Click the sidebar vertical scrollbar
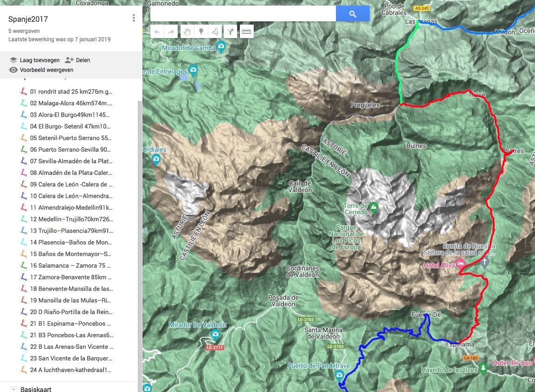The image size is (535, 392). [x=140, y=232]
